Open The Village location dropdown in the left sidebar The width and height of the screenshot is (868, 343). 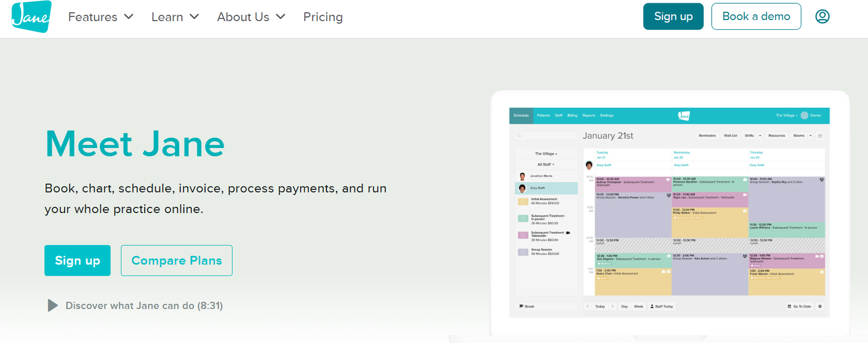click(546, 154)
